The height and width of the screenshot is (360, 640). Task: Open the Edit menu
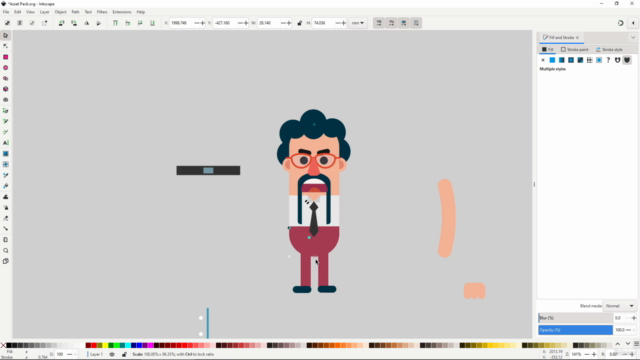click(18, 12)
